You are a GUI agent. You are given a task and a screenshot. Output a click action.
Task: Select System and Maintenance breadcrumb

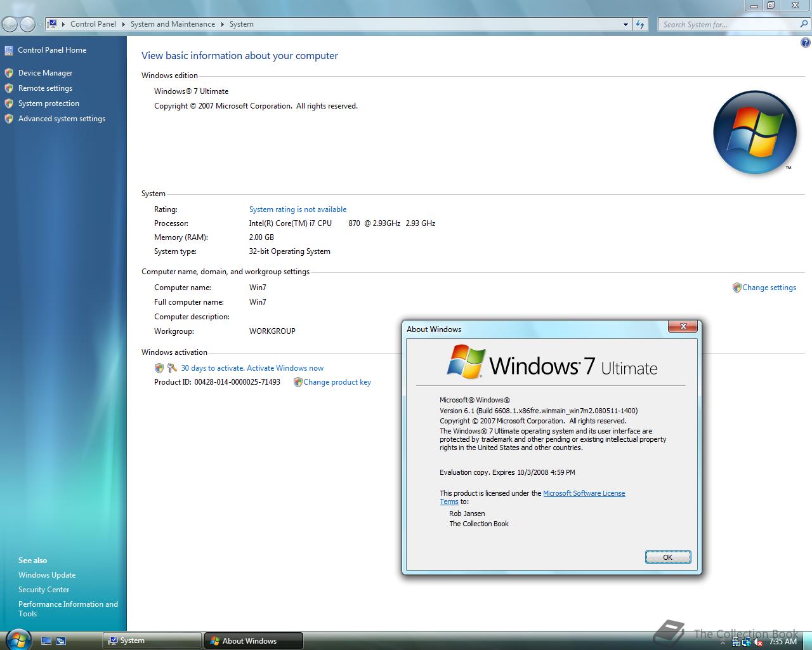(173, 24)
